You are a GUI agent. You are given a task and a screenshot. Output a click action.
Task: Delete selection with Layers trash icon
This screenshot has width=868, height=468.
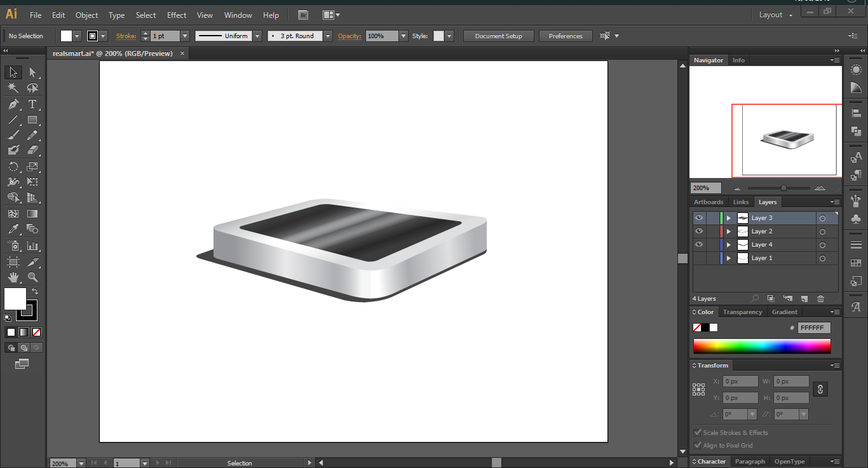click(820, 299)
